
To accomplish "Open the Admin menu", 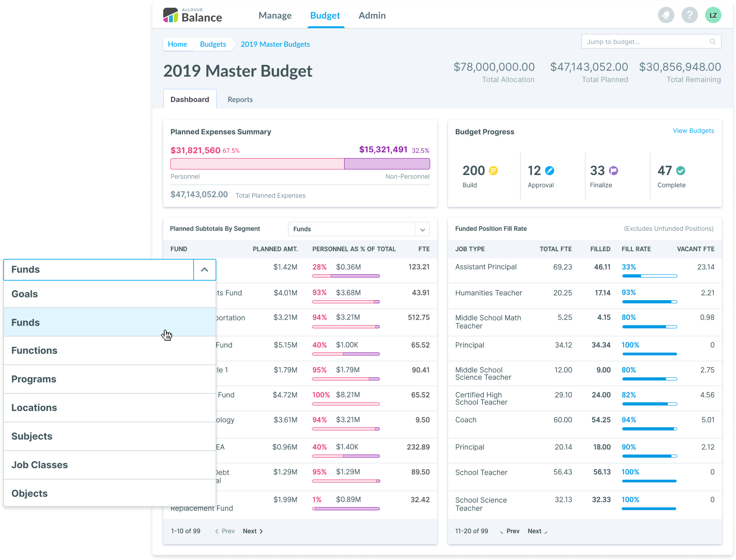I will (x=372, y=15).
